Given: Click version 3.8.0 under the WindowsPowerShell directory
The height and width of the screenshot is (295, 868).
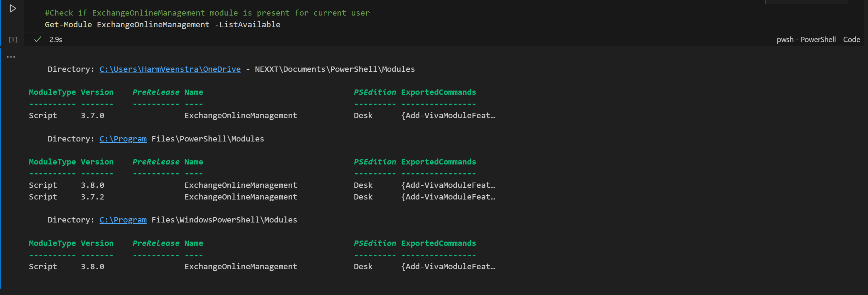Looking at the screenshot, I should [92, 267].
